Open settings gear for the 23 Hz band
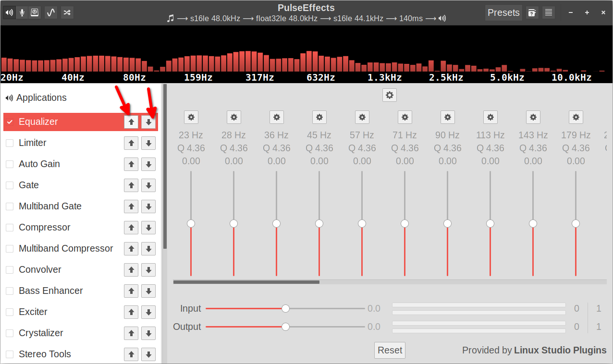 click(191, 117)
